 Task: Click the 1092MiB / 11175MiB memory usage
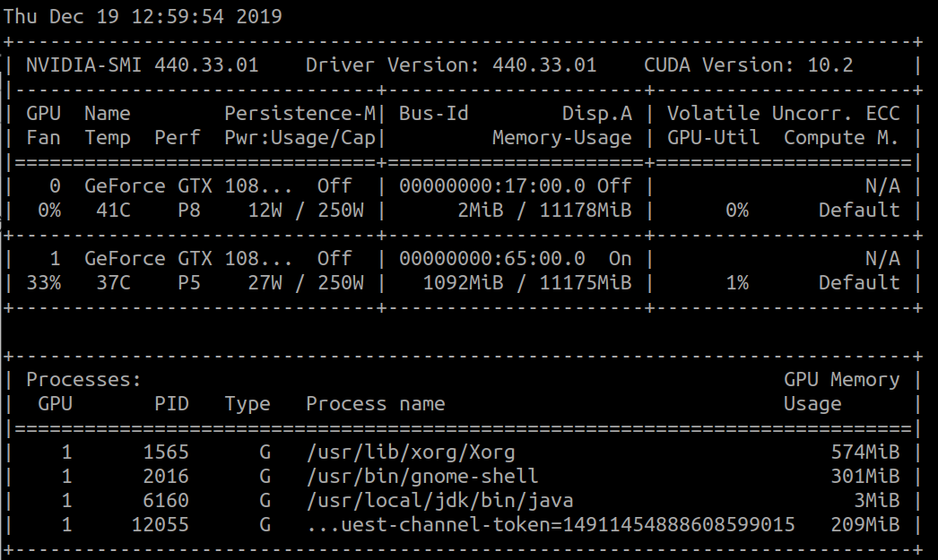(527, 282)
